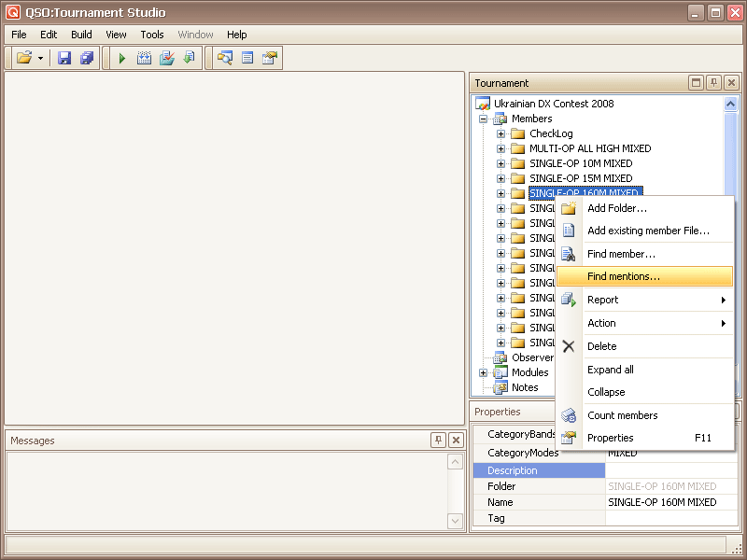The image size is (747, 560).
Task: Choose Find mentions from context menu
Action: tap(623, 277)
